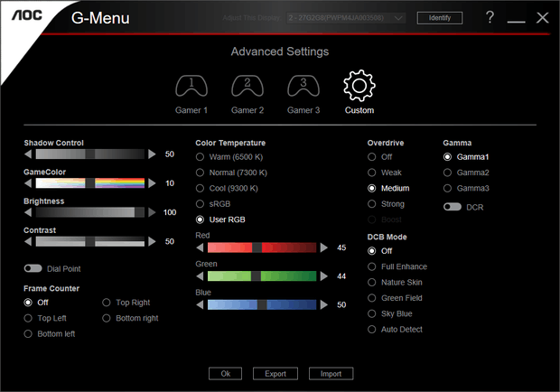Image resolution: width=560 pixels, height=392 pixels.
Task: Choose User RGB color temperature
Action: pyautogui.click(x=220, y=219)
